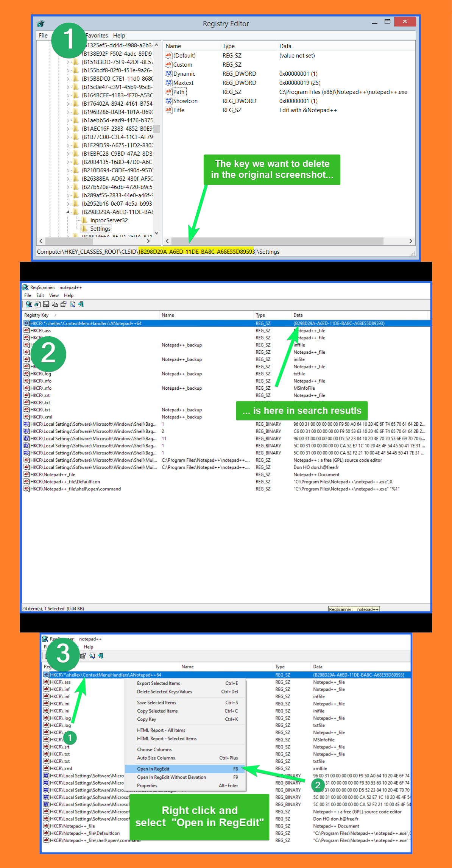Select the ShowIcon DWORD value
This screenshot has width=452, height=868.
[x=185, y=101]
